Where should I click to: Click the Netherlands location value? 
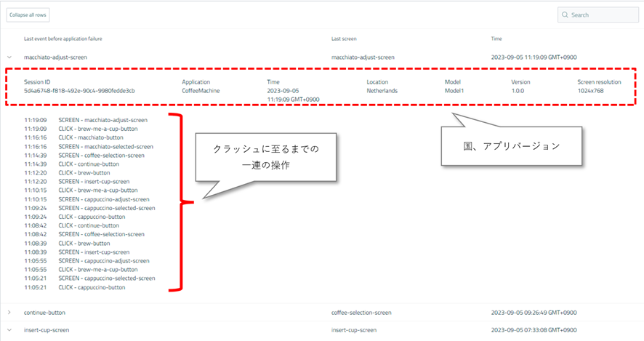click(383, 91)
